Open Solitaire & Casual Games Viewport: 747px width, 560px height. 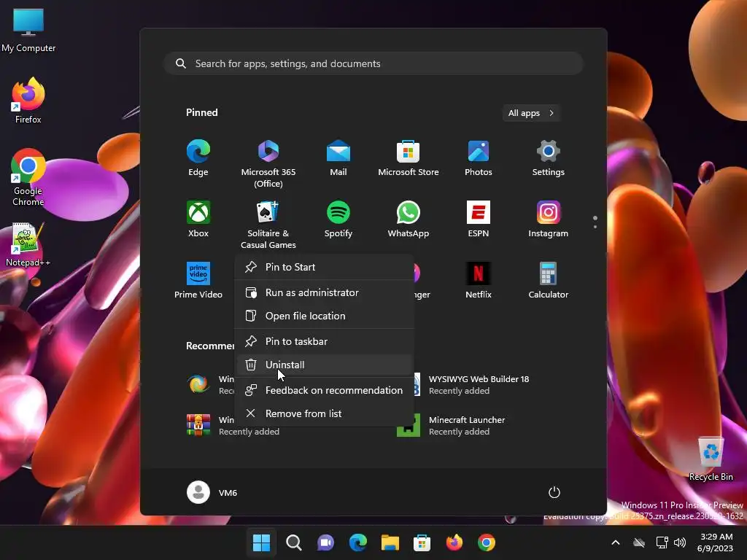[x=268, y=225]
